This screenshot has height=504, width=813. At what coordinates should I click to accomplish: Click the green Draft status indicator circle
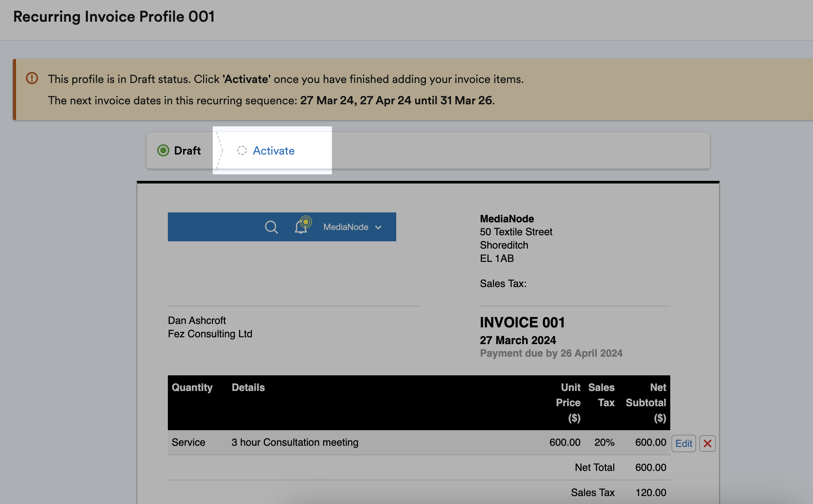point(163,150)
